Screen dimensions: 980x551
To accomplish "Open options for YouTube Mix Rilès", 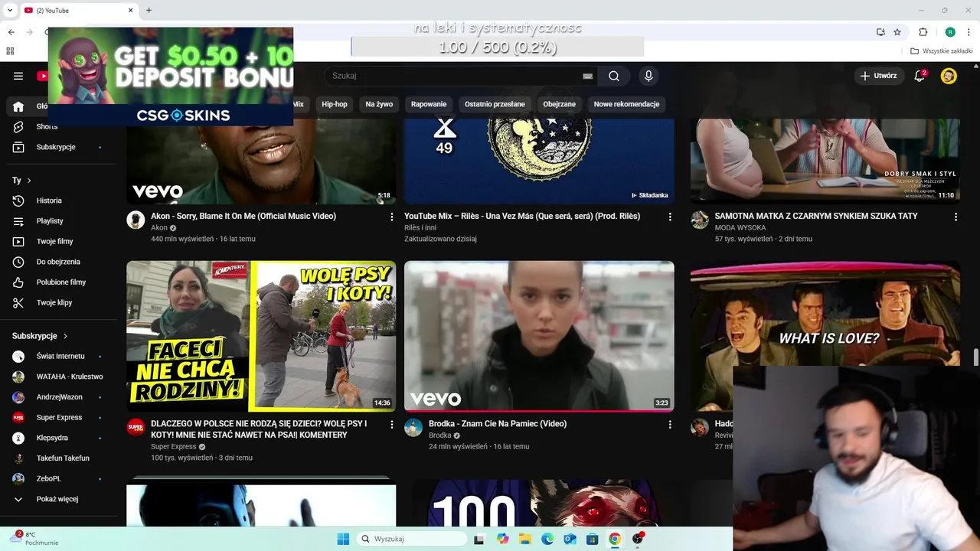I will 670,217.
